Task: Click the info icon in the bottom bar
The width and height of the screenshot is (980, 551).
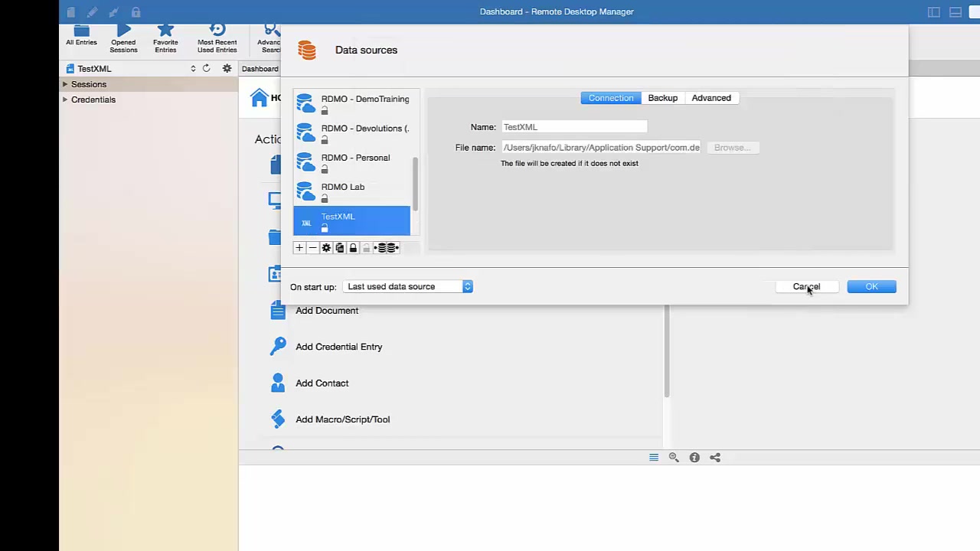Action: 694,457
